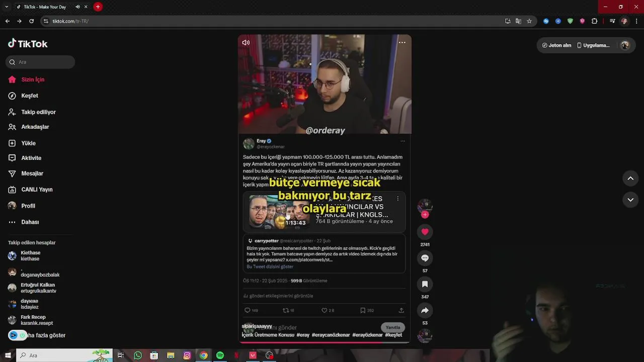
Task: Like the video with the heart icon
Action: click(x=425, y=232)
